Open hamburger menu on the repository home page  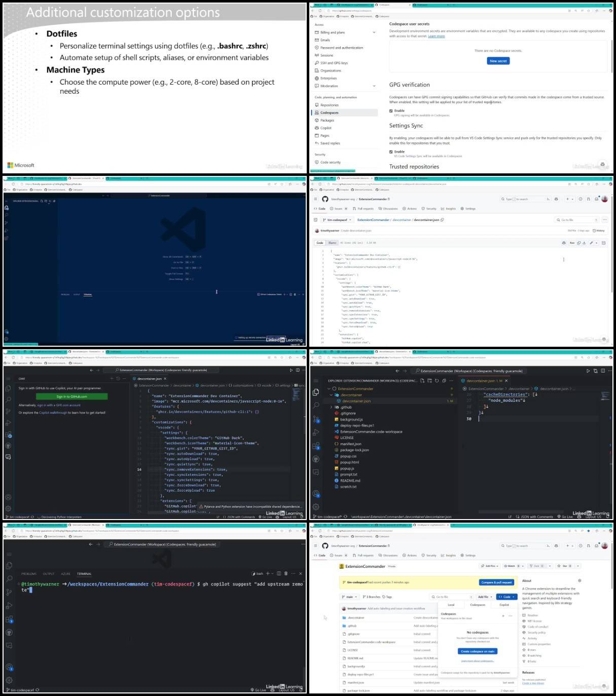click(315, 546)
